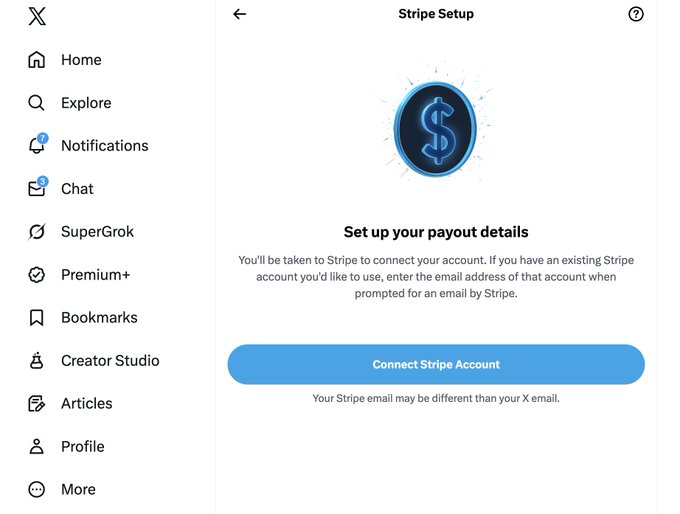Image resolution: width=680 pixels, height=514 pixels.
Task: Click the Premium+ verified badge icon
Action: tap(37, 275)
